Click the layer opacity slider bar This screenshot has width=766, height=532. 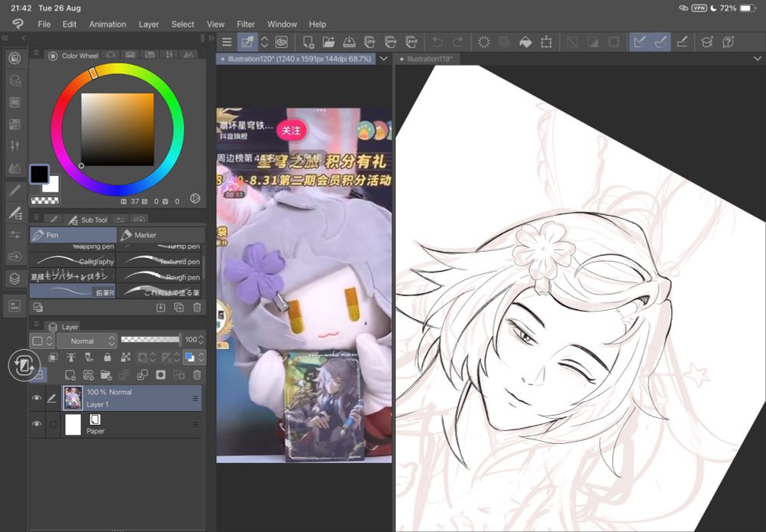[x=150, y=340]
